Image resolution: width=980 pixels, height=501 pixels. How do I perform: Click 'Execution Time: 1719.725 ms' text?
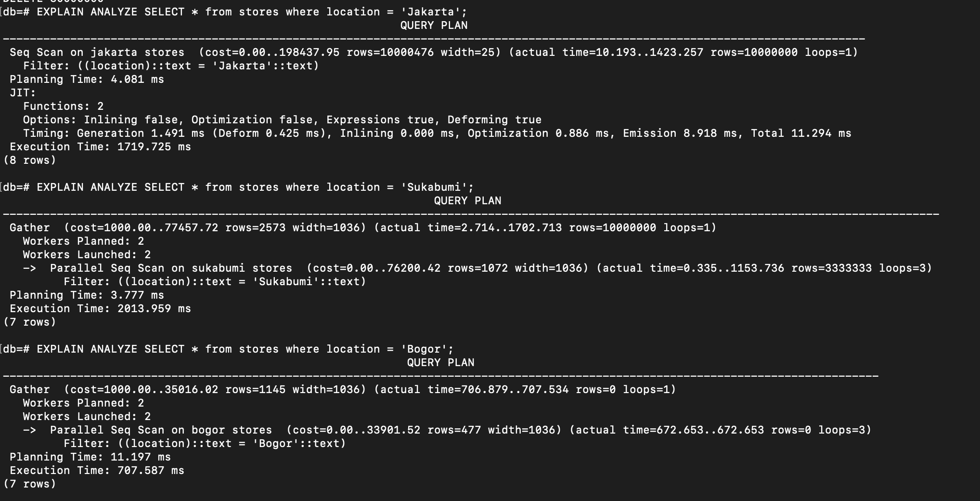100,147
